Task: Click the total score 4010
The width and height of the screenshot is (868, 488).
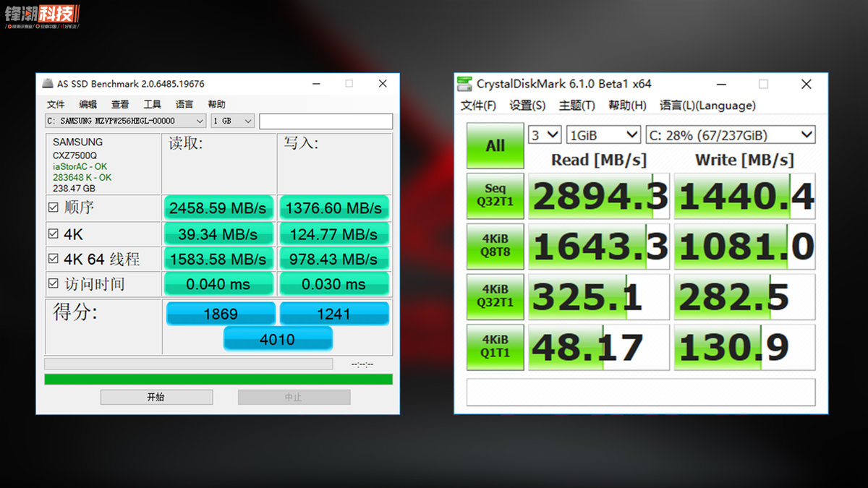Action: coord(278,338)
